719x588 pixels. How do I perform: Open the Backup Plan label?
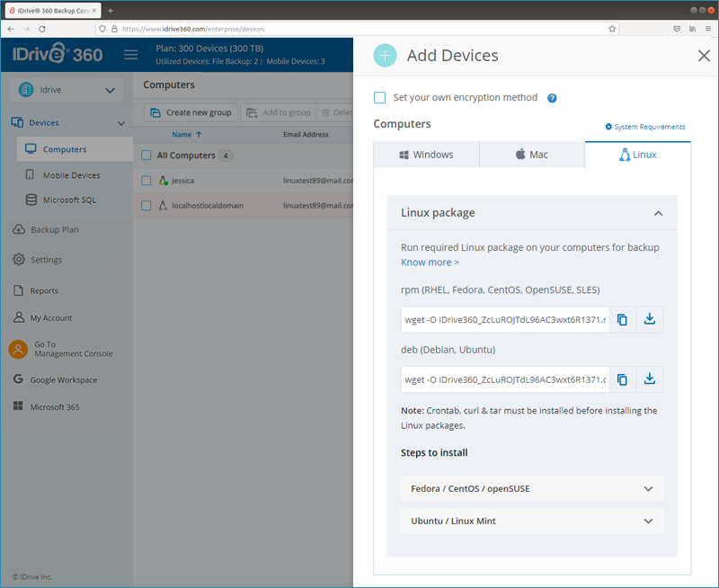point(55,230)
